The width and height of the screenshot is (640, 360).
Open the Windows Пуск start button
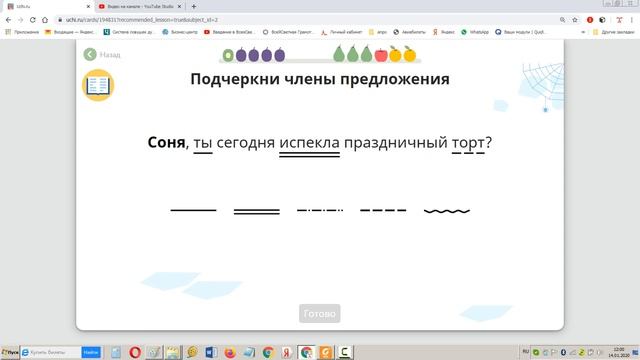[x=9, y=352]
